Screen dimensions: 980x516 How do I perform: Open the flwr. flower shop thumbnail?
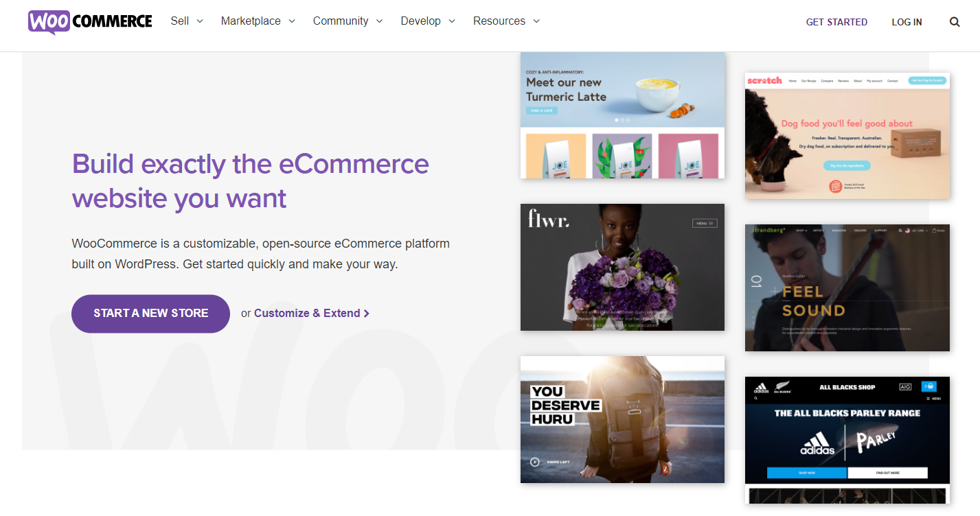click(622, 267)
